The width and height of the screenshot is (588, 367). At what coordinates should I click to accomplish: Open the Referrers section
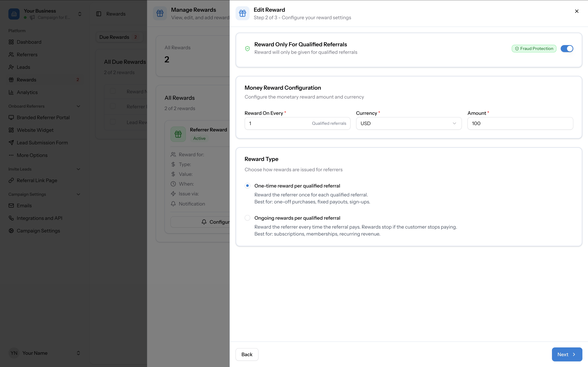click(27, 54)
